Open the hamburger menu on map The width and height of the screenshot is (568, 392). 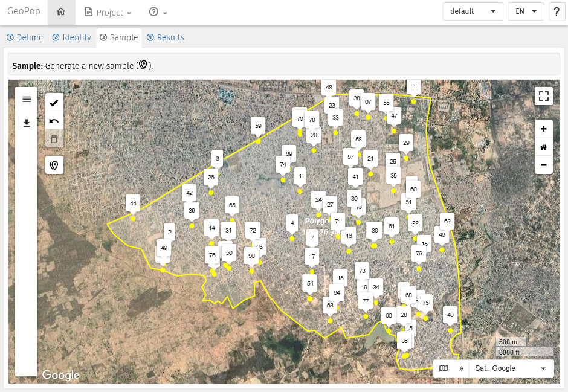click(x=27, y=99)
